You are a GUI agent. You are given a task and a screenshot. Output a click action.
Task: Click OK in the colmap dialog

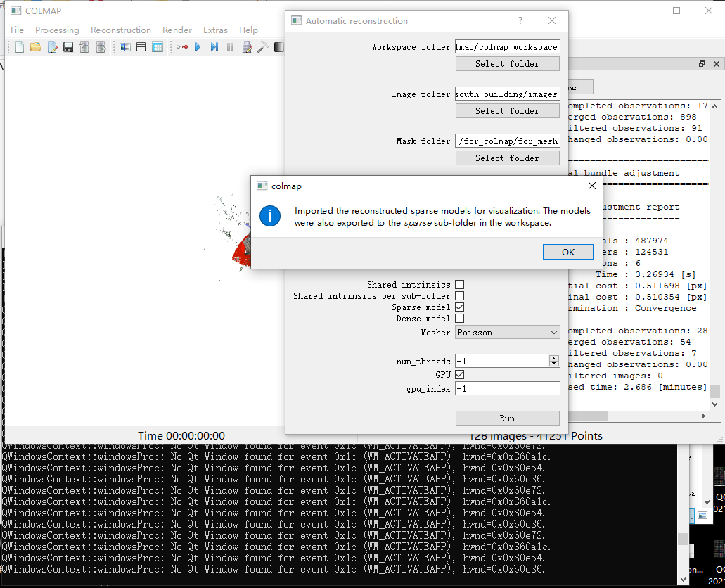(x=568, y=252)
